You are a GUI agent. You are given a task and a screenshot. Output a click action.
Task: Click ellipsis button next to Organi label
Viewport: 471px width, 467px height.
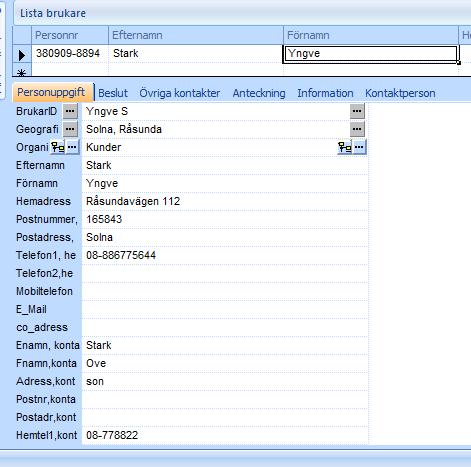72,147
